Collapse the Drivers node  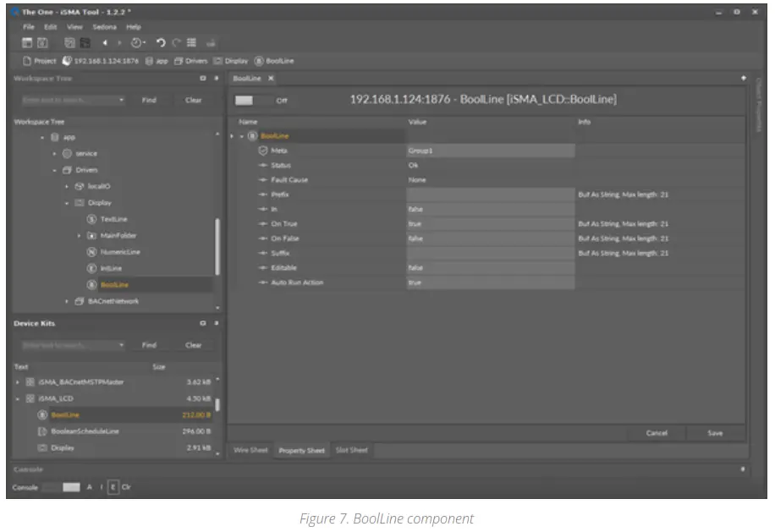point(54,170)
